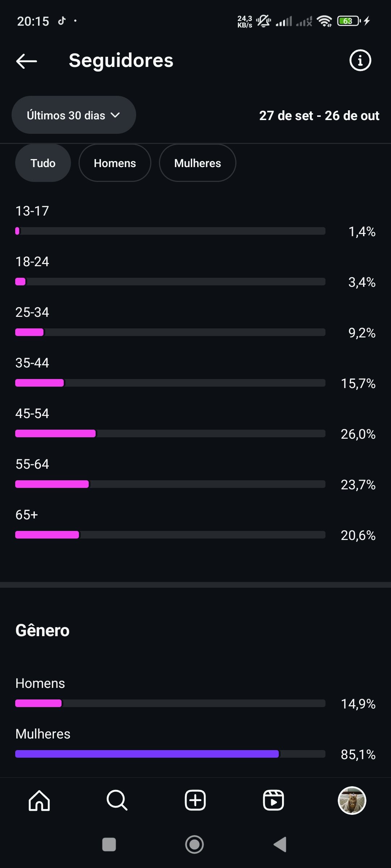
Task: Tap the Gênero section heading
Action: coord(42,630)
